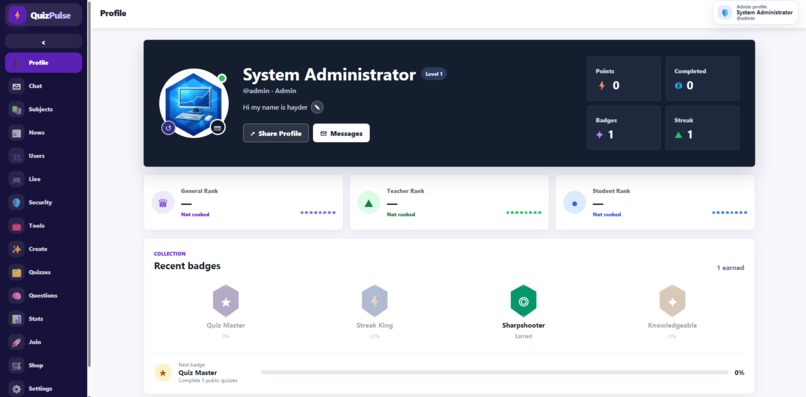806x397 pixels.
Task: Click the Tools toolbox icon in sidebar
Action: (x=17, y=226)
